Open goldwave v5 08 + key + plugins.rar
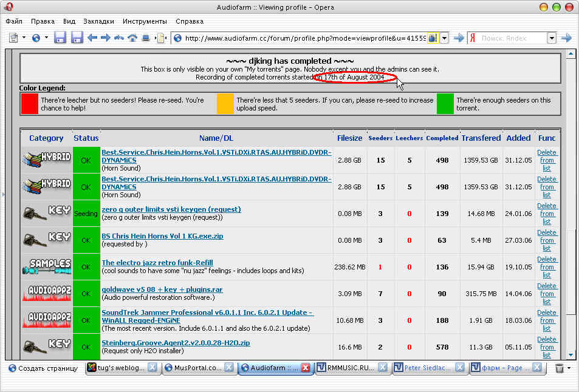The height and width of the screenshot is (392, 579). pyautogui.click(x=162, y=289)
